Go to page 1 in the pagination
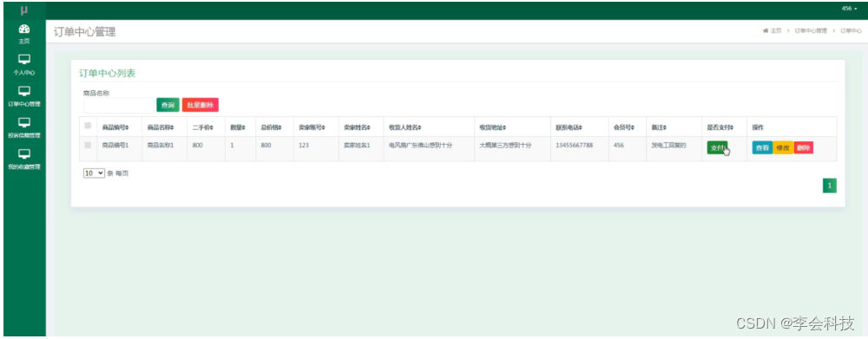The width and height of the screenshot is (868, 339). pos(829,186)
